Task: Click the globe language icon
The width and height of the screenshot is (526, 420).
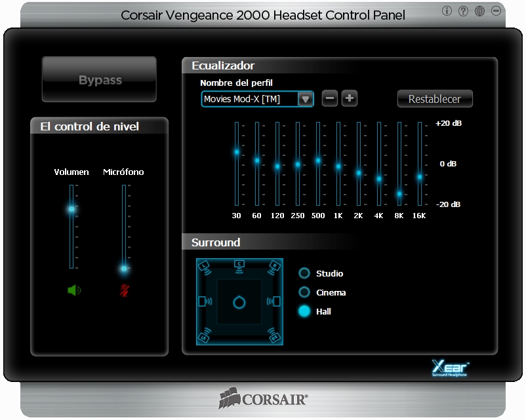Action: pos(480,11)
